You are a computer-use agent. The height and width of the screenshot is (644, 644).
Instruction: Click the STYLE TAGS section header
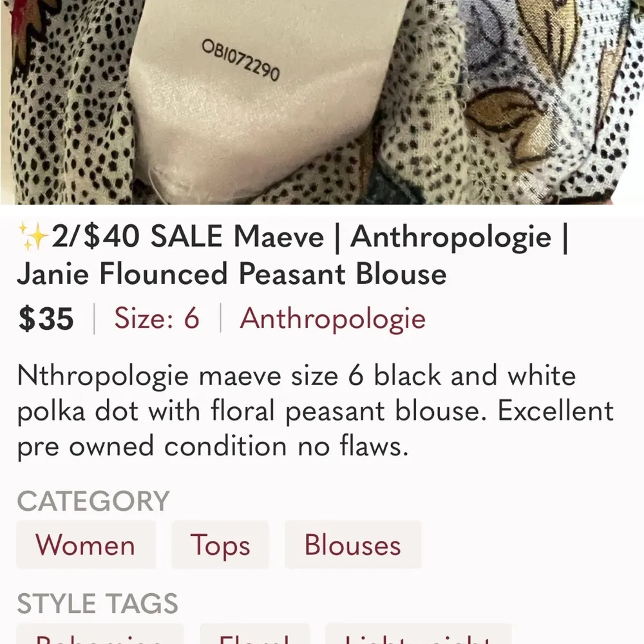pyautogui.click(x=97, y=603)
